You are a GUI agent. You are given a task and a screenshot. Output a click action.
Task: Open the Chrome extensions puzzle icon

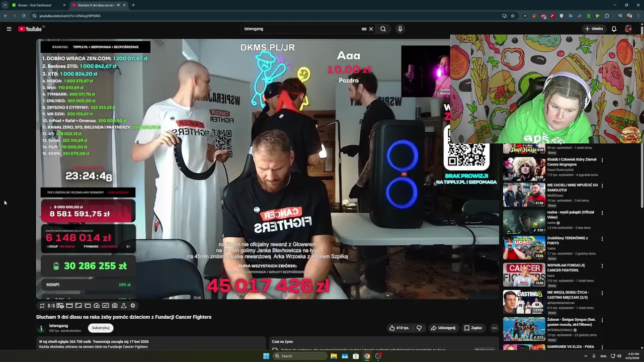(x=607, y=16)
